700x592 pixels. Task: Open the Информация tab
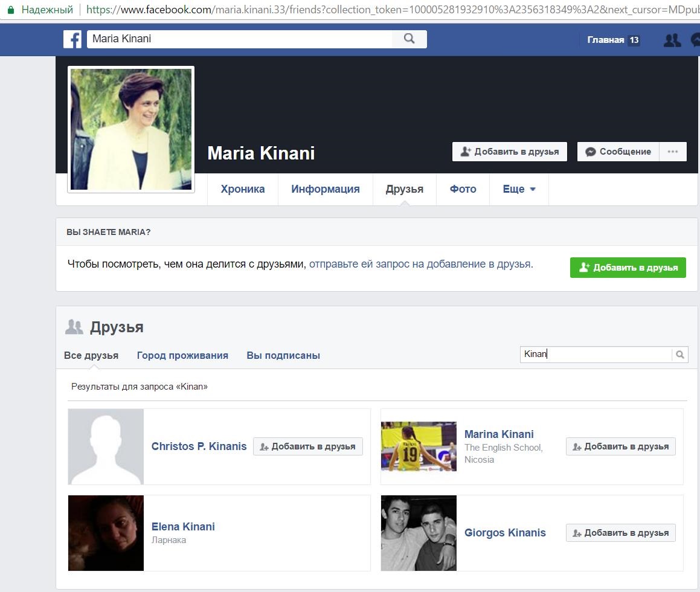tap(326, 189)
